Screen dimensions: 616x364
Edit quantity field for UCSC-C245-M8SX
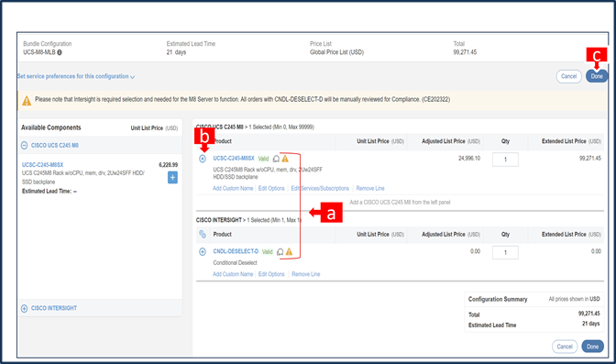[x=505, y=160]
